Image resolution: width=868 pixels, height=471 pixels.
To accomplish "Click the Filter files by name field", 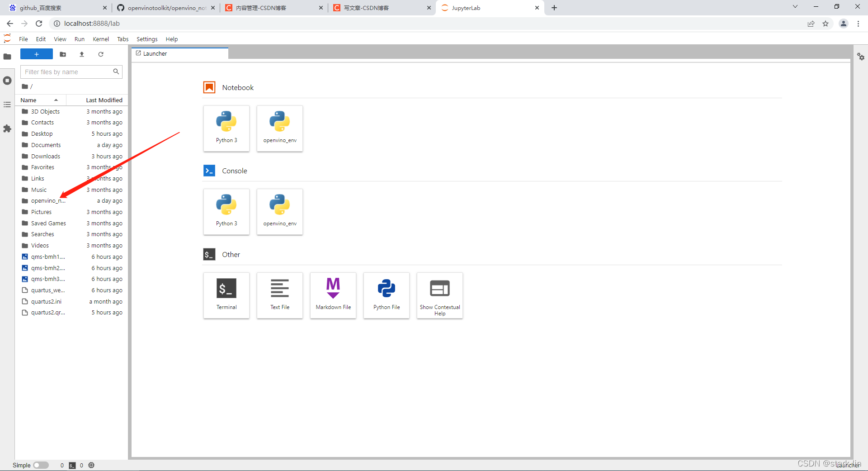I will click(71, 72).
